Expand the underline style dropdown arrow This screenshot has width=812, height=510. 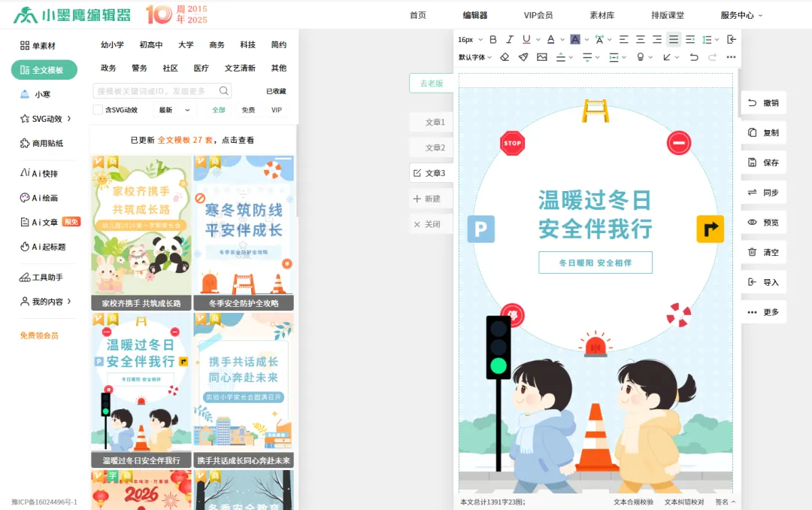click(x=538, y=39)
